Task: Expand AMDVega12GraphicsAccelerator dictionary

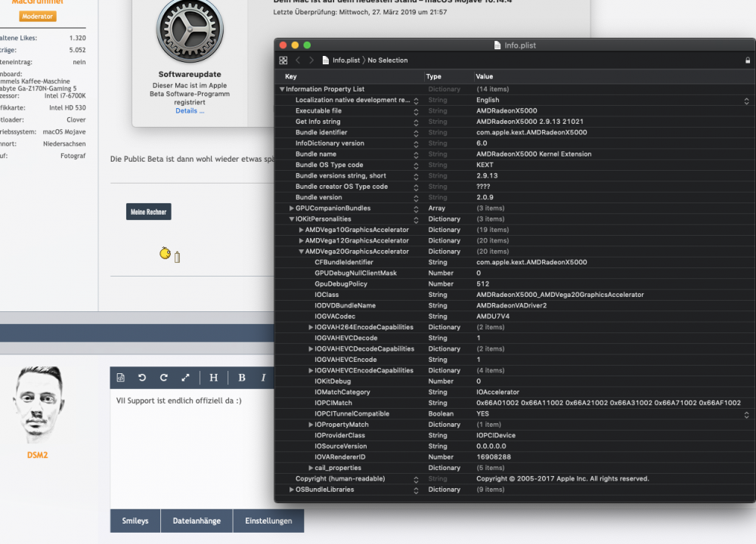Action: coord(301,241)
